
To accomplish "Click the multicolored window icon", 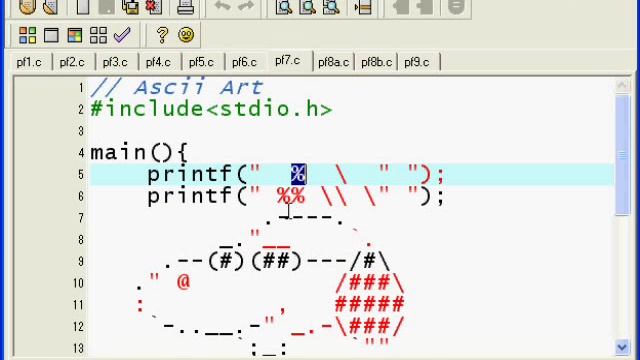I will [75, 36].
